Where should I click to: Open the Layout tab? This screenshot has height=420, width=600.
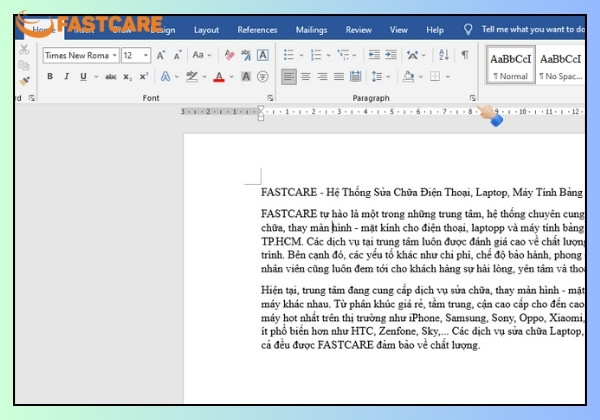[206, 30]
